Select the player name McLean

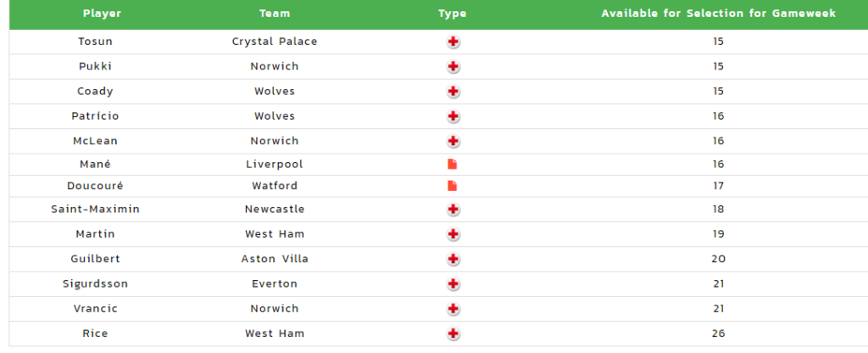(95, 141)
